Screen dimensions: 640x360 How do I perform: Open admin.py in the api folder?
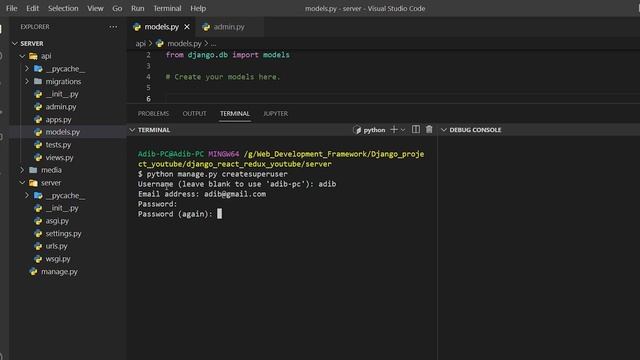coord(61,107)
